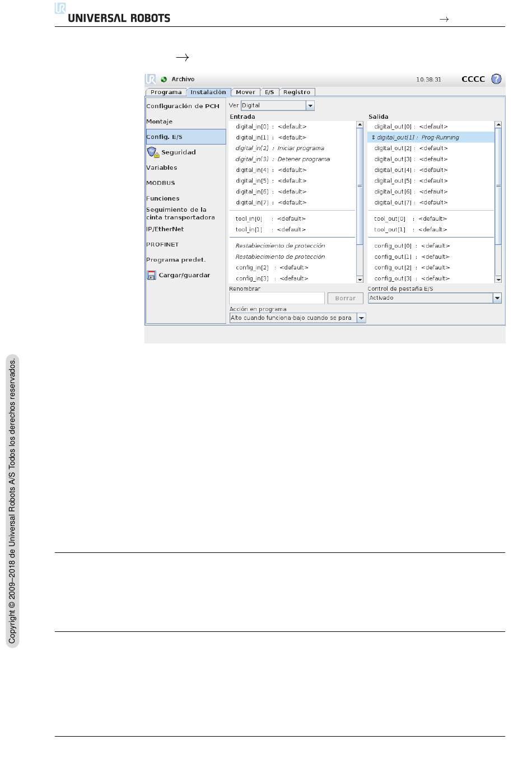Open the E/S tab
Screen dimensions: 532x777
click(269, 92)
